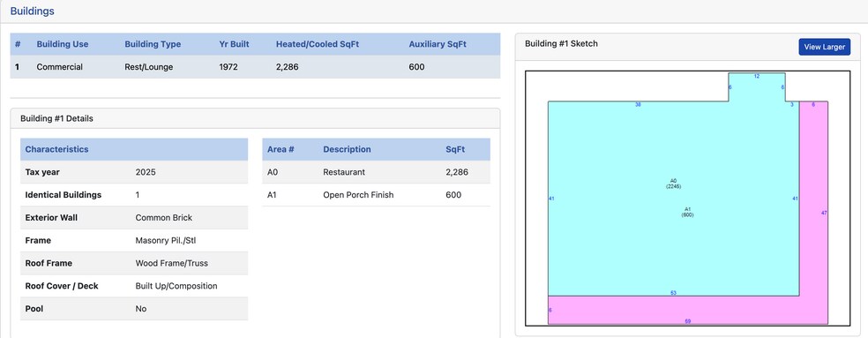Select the Buildings section heading

pyautogui.click(x=32, y=11)
